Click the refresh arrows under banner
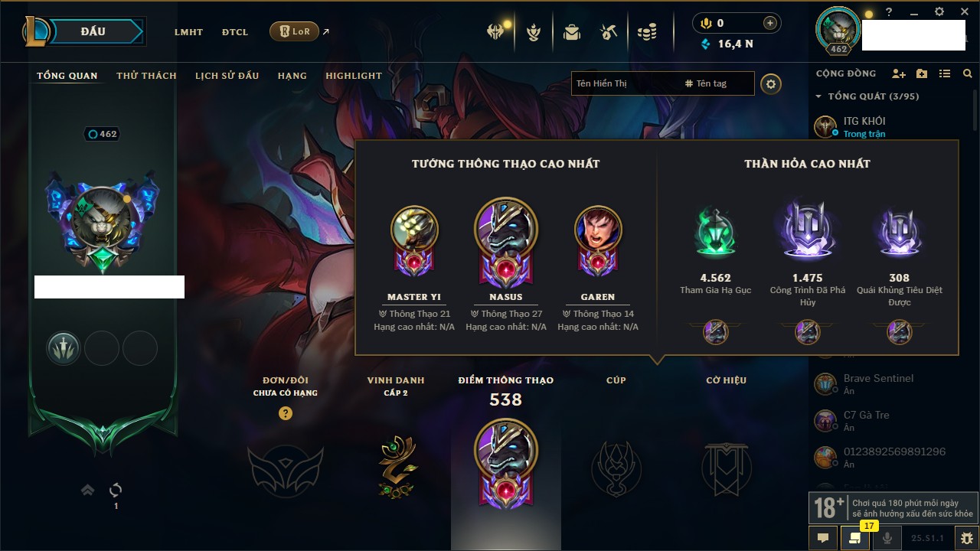Viewport: 980px width, 551px height. (116, 490)
